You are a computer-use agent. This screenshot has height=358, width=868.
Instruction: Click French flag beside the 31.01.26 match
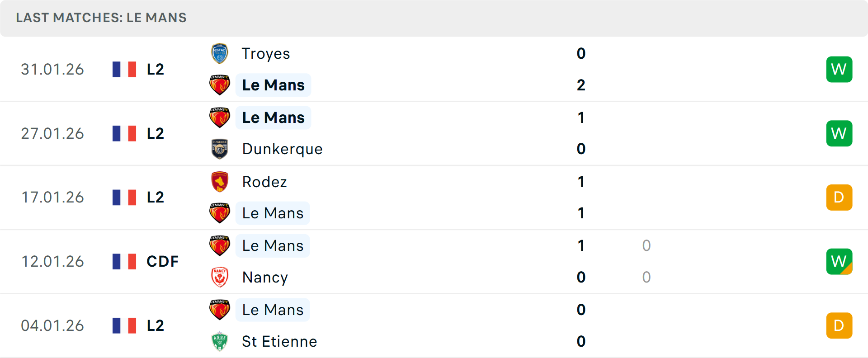pyautogui.click(x=124, y=69)
